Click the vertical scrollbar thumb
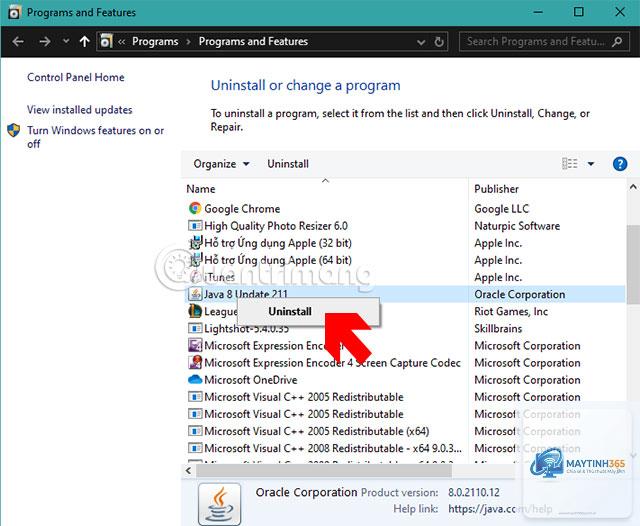 coord(633,265)
